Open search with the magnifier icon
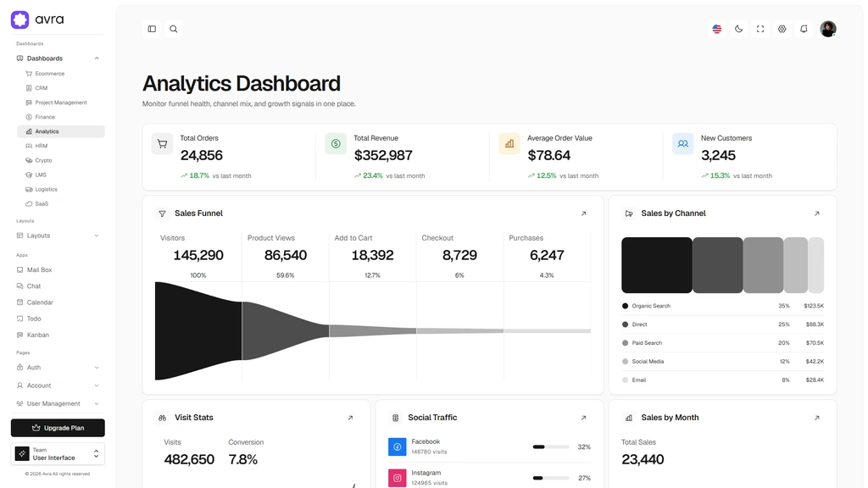Screen dimensions: 868x488 [173, 29]
